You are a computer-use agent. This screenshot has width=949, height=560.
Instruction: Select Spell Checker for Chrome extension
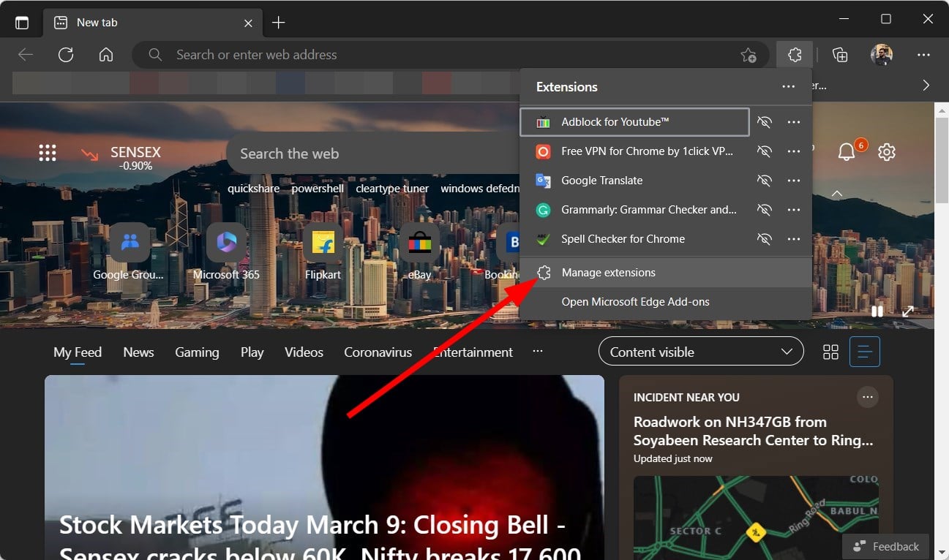[634, 239]
